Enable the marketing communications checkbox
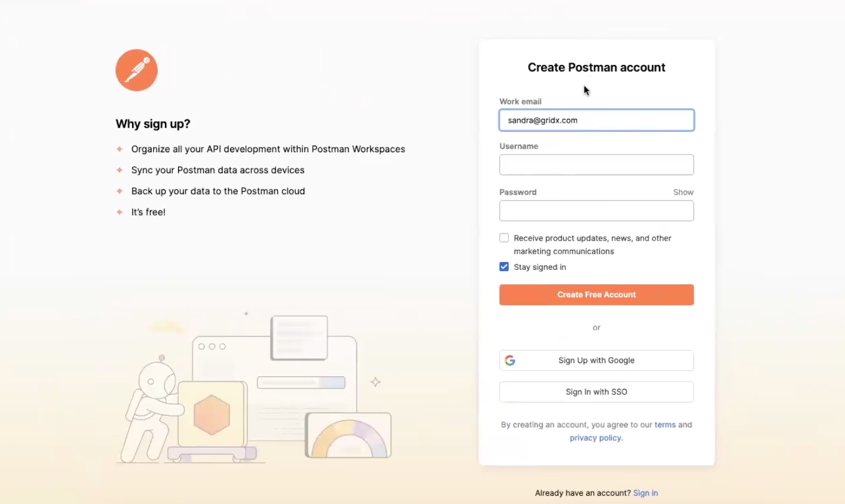 pyautogui.click(x=504, y=238)
